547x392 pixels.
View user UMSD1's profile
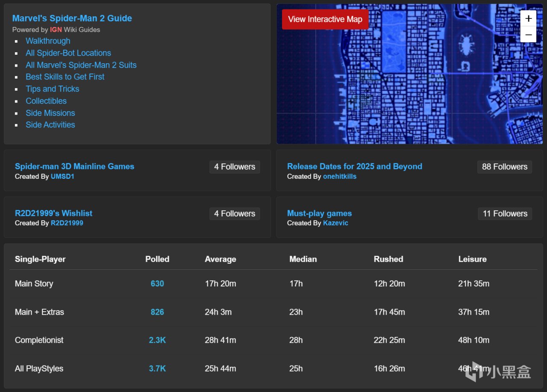[x=62, y=177]
